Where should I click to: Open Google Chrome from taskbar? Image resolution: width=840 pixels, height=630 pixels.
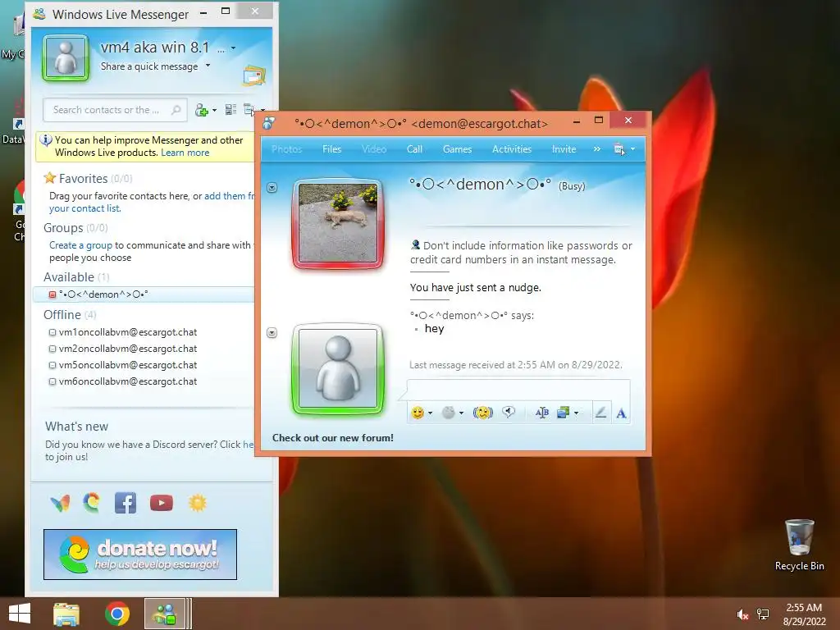coord(116,614)
